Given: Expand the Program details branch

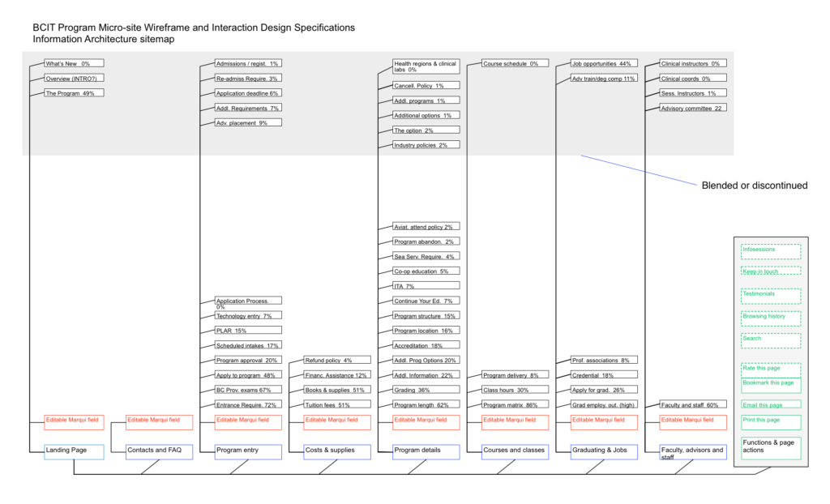Looking at the screenshot, I should click(x=426, y=451).
